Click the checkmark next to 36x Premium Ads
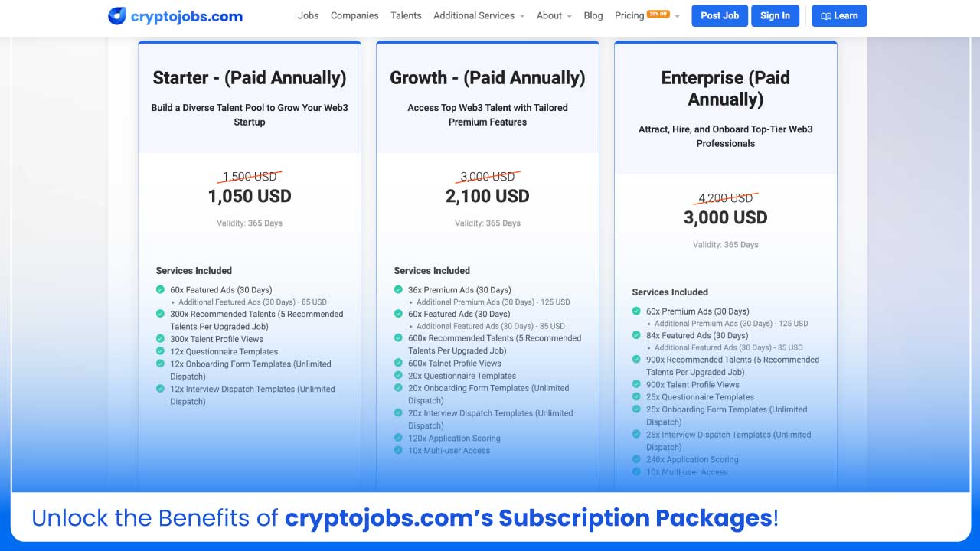Screen dimensions: 980x551 click(x=400, y=289)
